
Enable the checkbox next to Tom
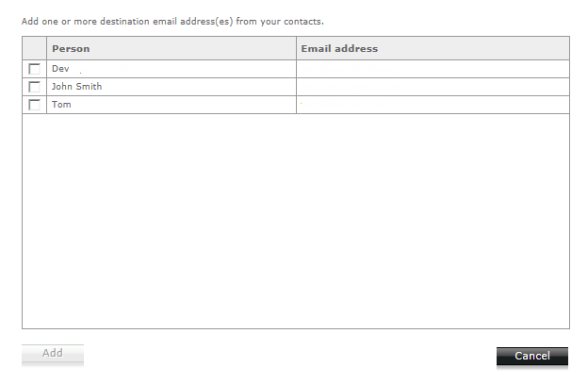point(34,105)
